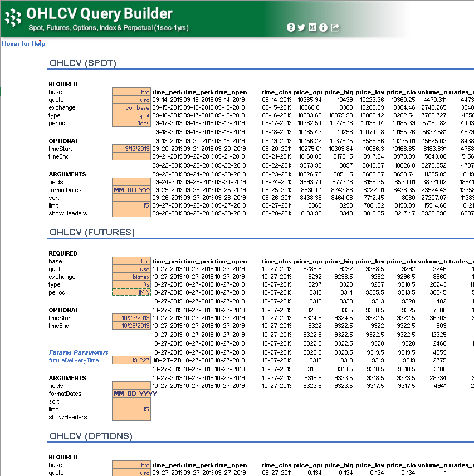The height and width of the screenshot is (476, 474).
Task: Open the Twitter icon in the header
Action: 301,27
